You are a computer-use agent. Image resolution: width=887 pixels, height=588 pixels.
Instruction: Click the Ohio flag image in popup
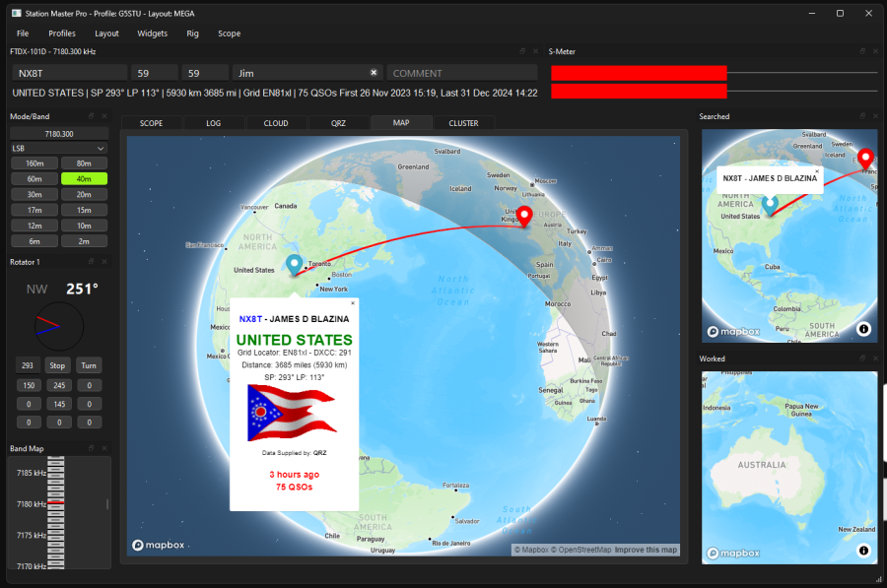[292, 412]
